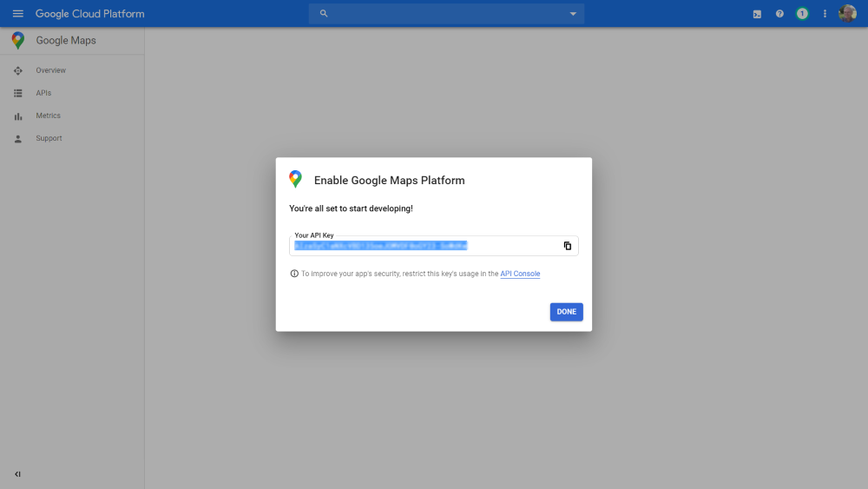Open the notifications badge
Image resolution: width=868 pixels, height=489 pixels.
coord(802,14)
